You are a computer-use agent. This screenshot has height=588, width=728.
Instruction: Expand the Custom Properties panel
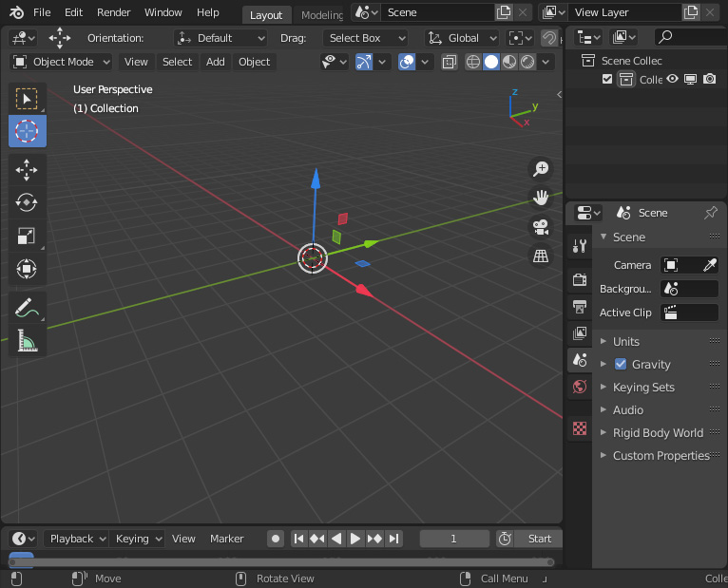coord(661,455)
